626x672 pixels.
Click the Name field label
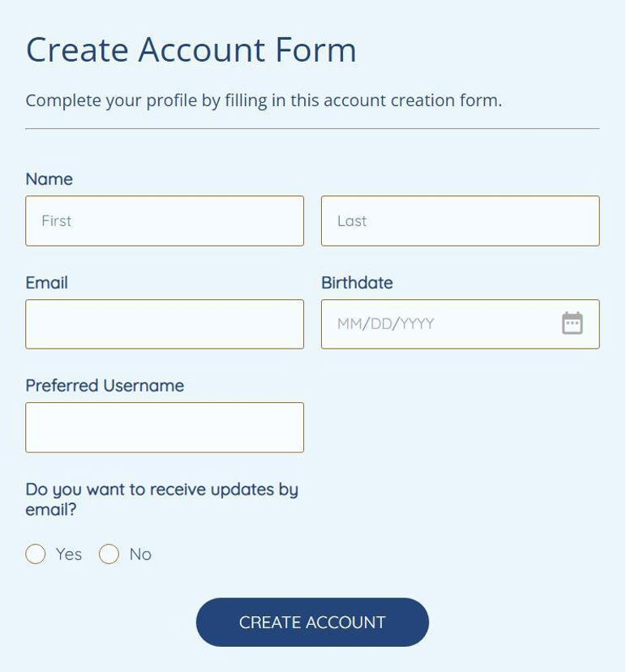tap(47, 179)
